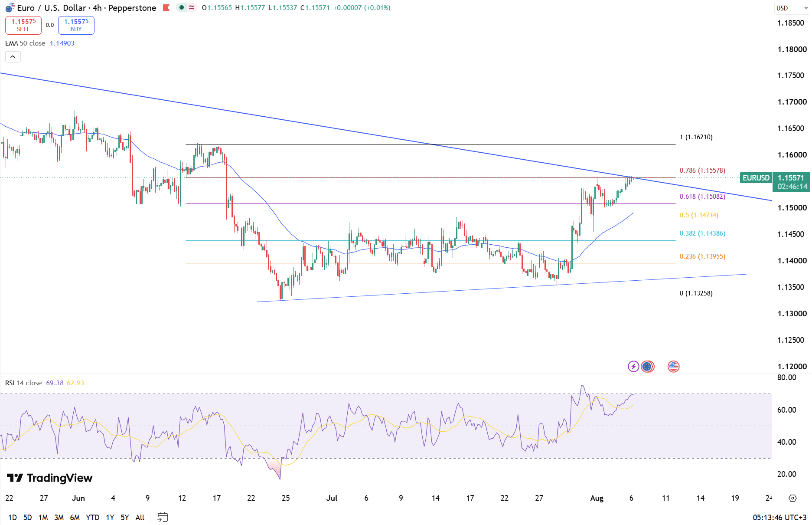This screenshot has width=812, height=525.
Task: Click the 0 (1.13258) Fibonacci label
Action: click(x=696, y=293)
